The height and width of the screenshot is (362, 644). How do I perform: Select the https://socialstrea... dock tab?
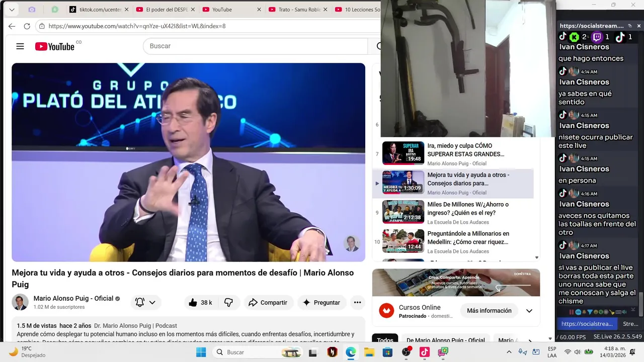tap(587, 324)
